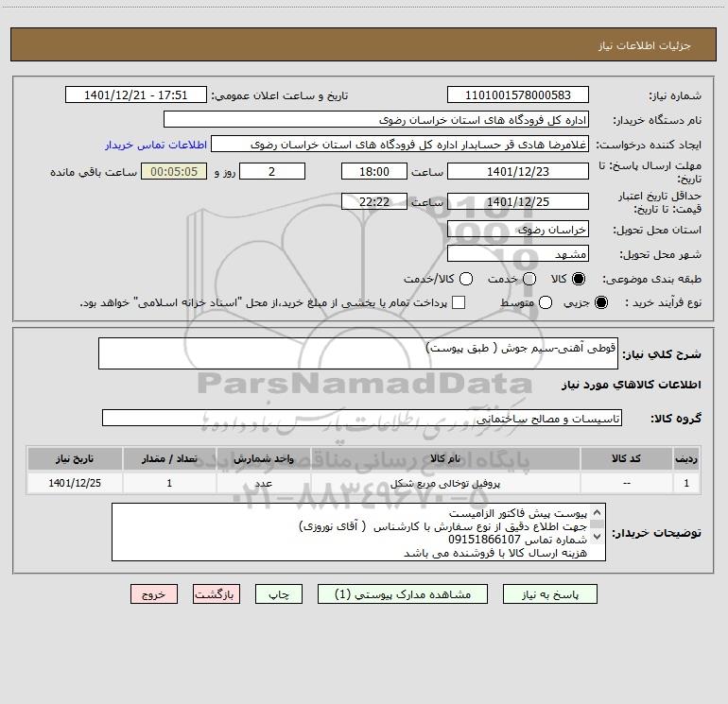Click the گروه کالا label
Image resolution: width=728 pixels, height=704 pixels.
pos(676,418)
